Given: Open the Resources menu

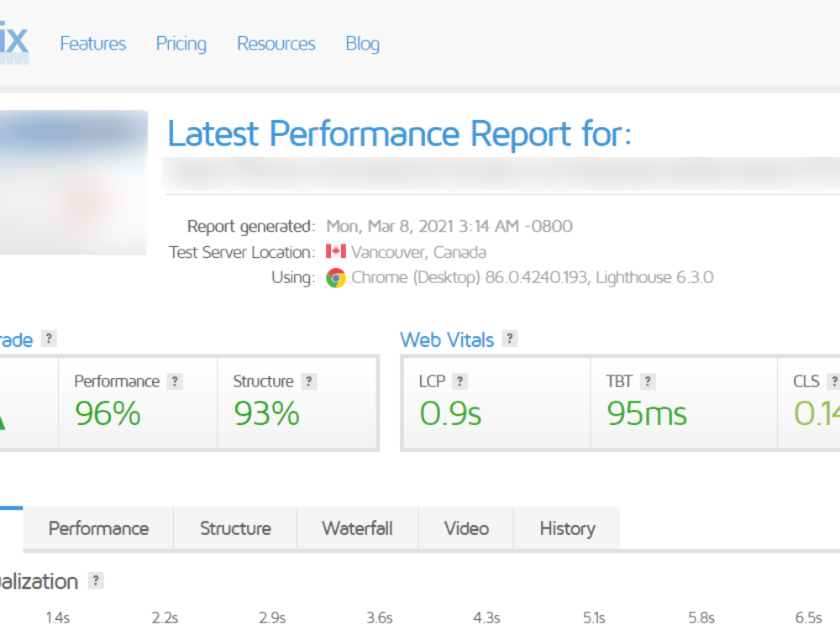Looking at the screenshot, I should tap(276, 44).
